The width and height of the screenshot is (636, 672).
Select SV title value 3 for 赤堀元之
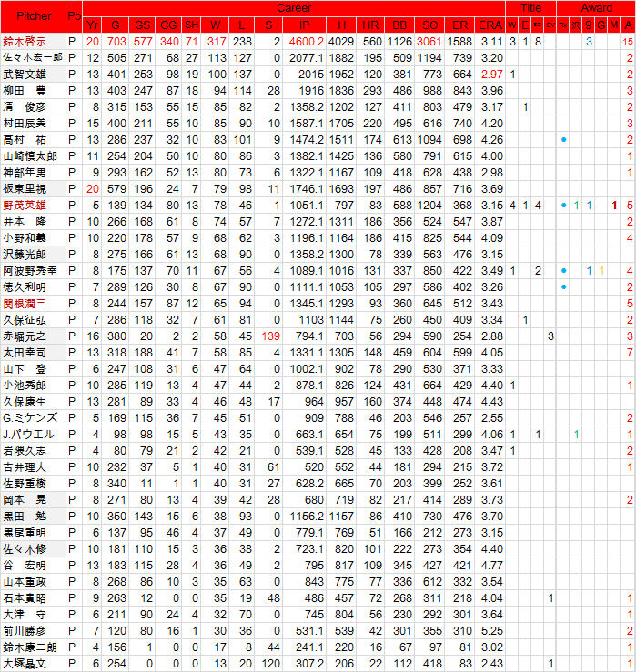pos(550,336)
